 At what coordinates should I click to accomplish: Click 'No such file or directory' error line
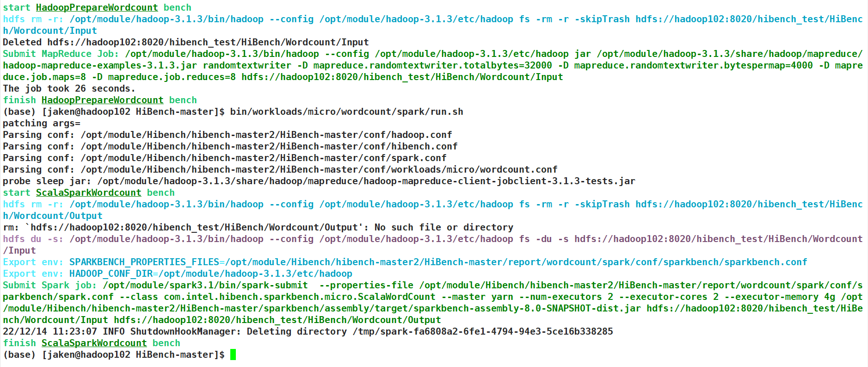(258, 227)
